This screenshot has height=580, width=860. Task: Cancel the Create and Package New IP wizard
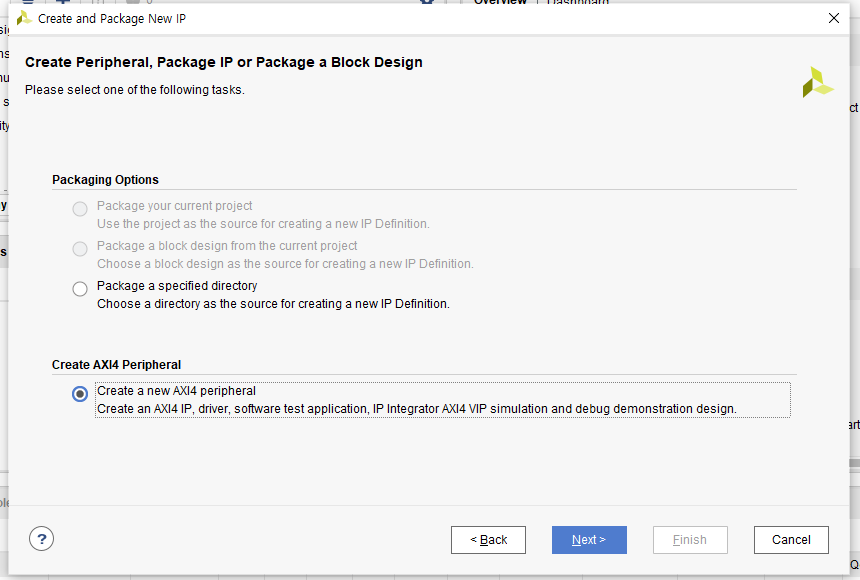pyautogui.click(x=791, y=540)
